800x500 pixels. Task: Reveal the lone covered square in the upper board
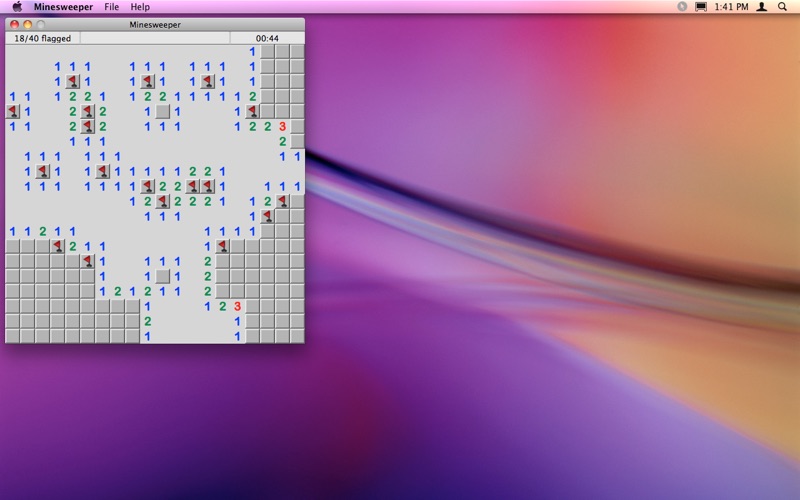click(162, 111)
